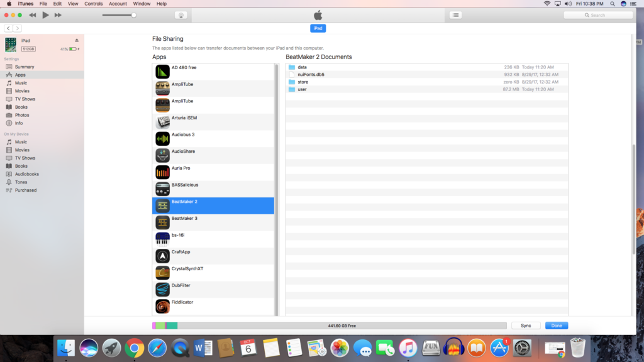
Task: Select the CraftApp app icon
Action: 162,256
